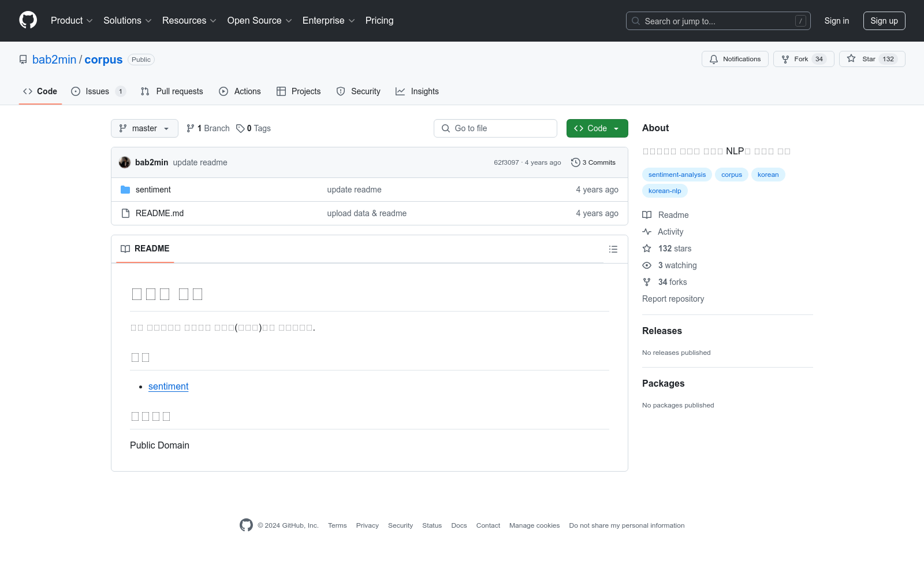Click the commits history clock icon
924x578 pixels.
pos(575,162)
